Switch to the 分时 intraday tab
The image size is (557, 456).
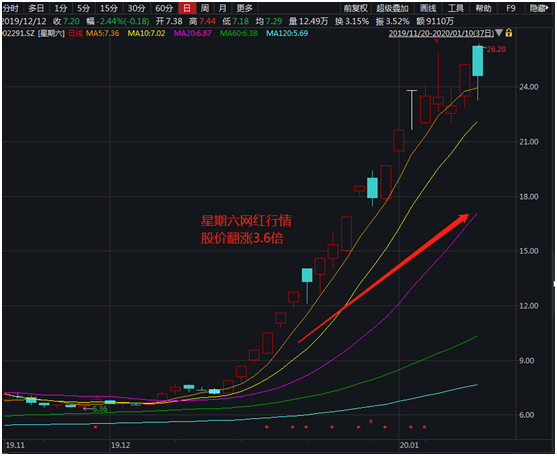click(x=11, y=8)
